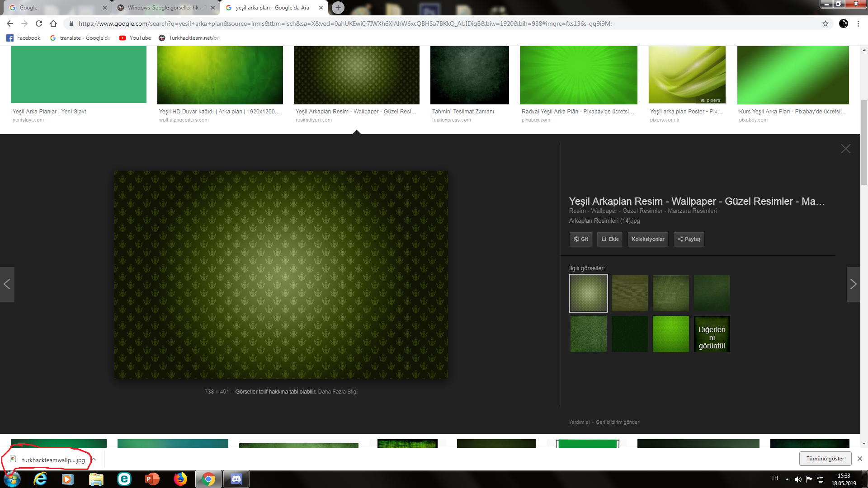Screen dimensions: 868x488
Task: Click the large green wallpaper preview image
Action: pos(281,275)
